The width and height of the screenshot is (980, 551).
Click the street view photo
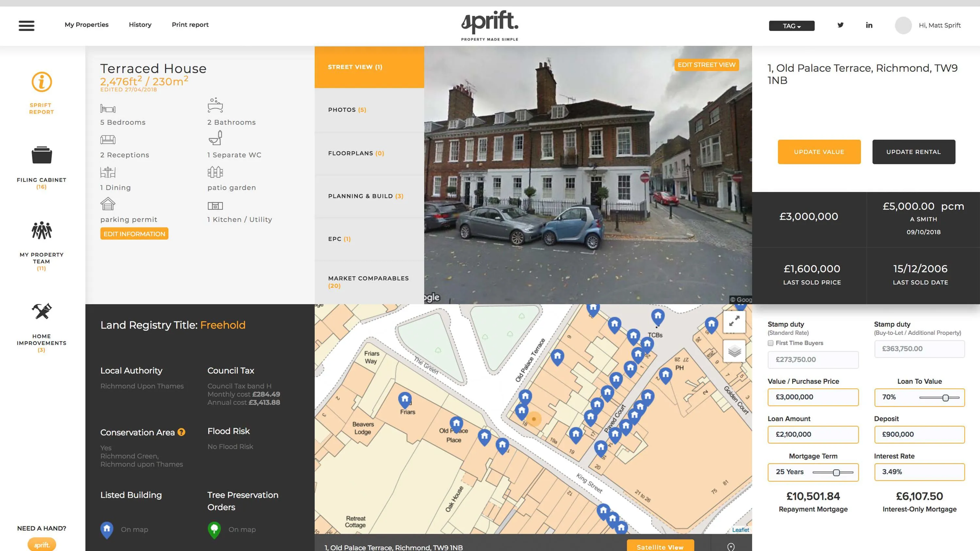click(588, 175)
